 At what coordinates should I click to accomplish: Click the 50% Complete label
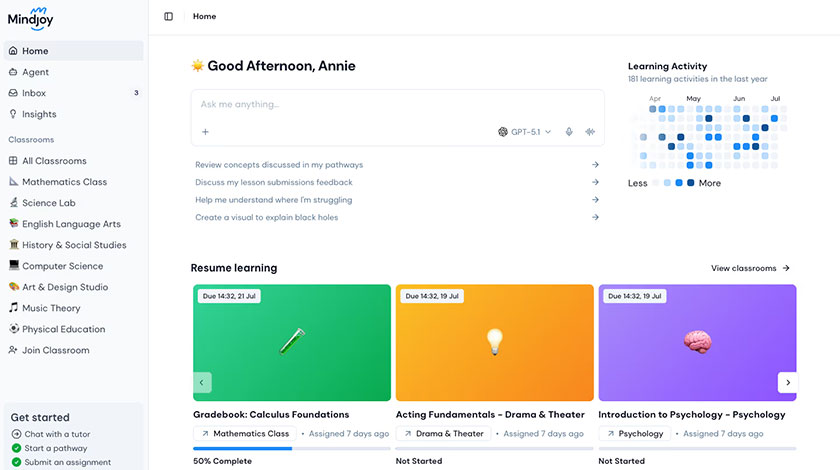pyautogui.click(x=222, y=461)
